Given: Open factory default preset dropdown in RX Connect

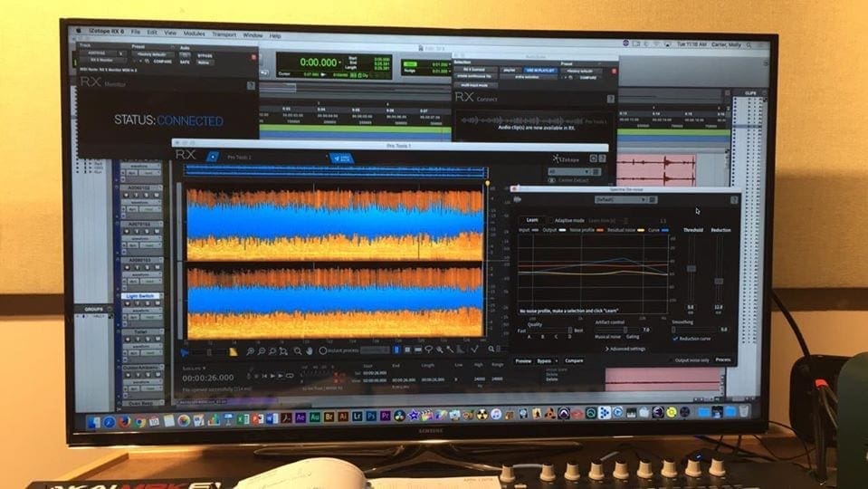Looking at the screenshot, I should [580, 71].
